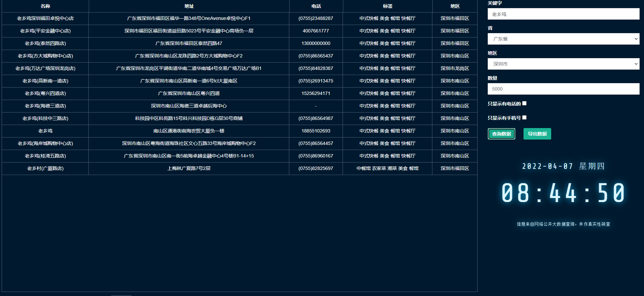Click the 名称 column header
This screenshot has height=296, width=644.
point(45,6)
